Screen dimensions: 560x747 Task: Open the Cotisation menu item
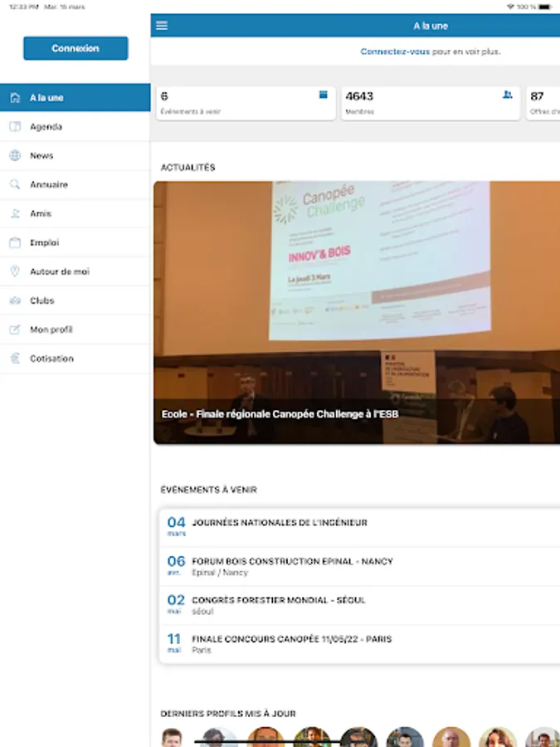point(75,359)
